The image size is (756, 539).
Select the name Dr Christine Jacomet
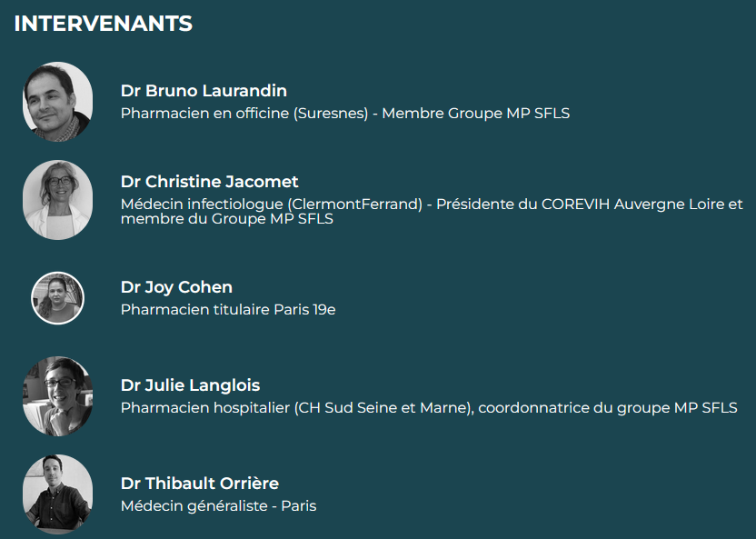(x=209, y=182)
